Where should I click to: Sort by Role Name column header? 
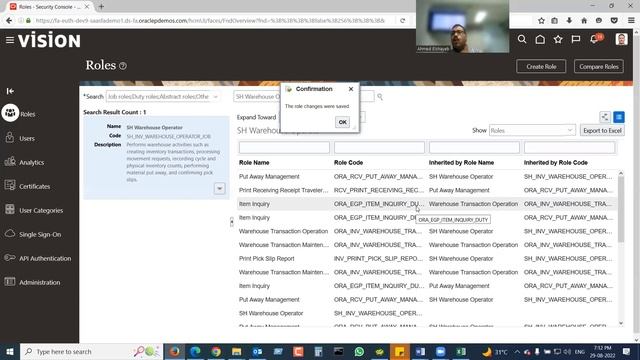coord(254,162)
